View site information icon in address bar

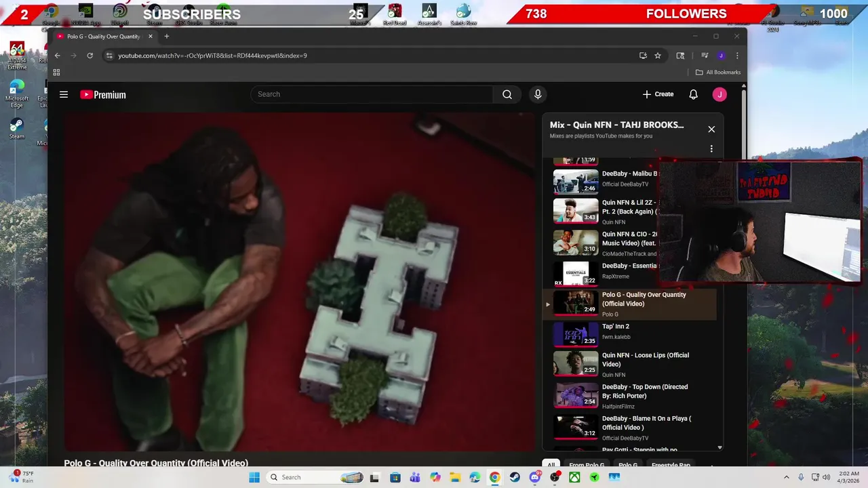(x=109, y=56)
